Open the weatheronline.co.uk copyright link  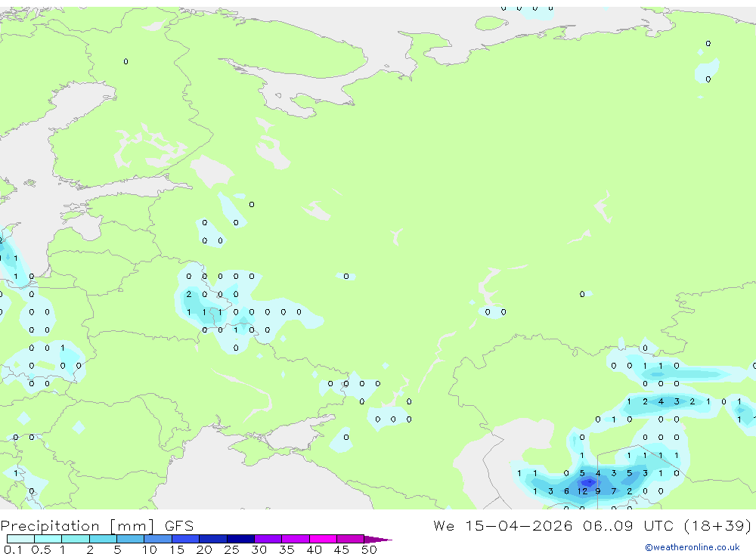[x=692, y=547]
